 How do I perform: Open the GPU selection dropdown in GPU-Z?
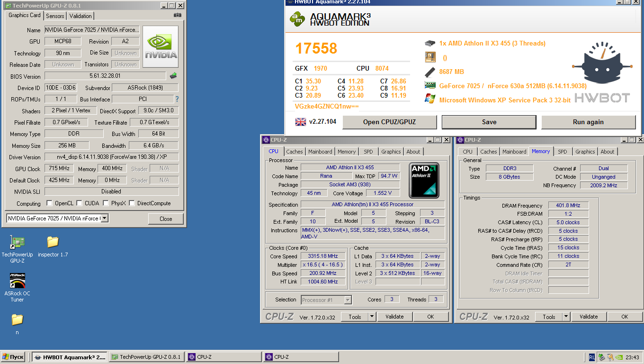105,218
